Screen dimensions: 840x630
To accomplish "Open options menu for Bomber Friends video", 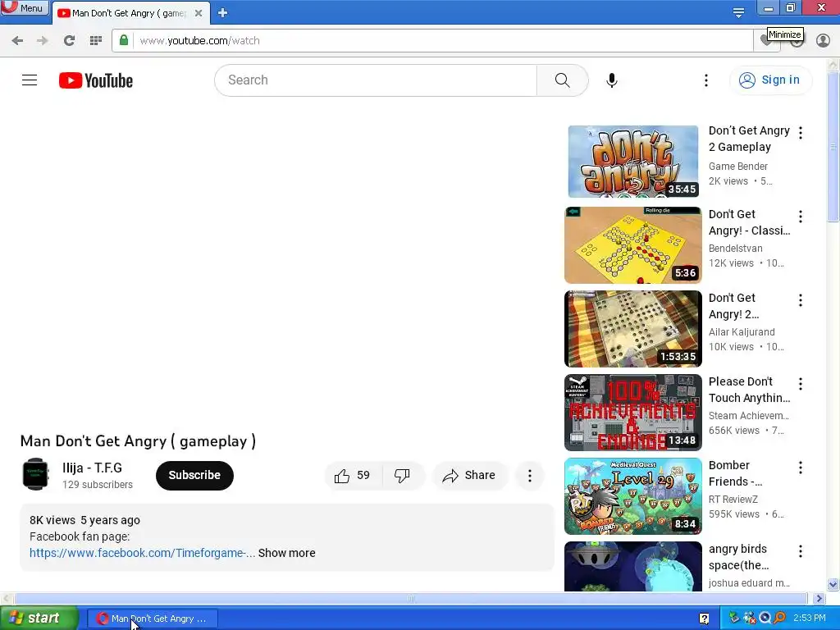I will click(x=801, y=467).
